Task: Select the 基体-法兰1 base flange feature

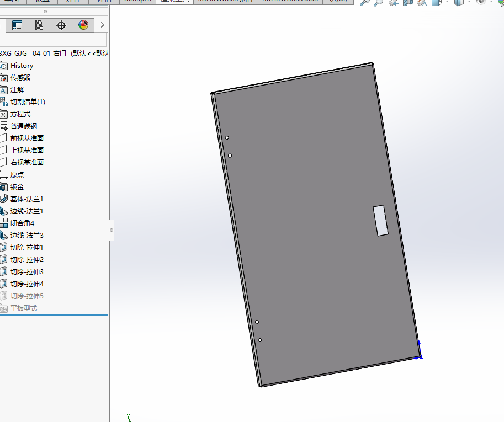Action: point(26,199)
